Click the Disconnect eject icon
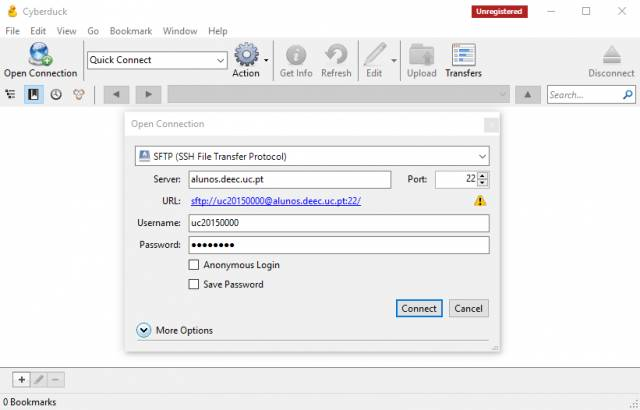The image size is (640, 410). pos(611,55)
